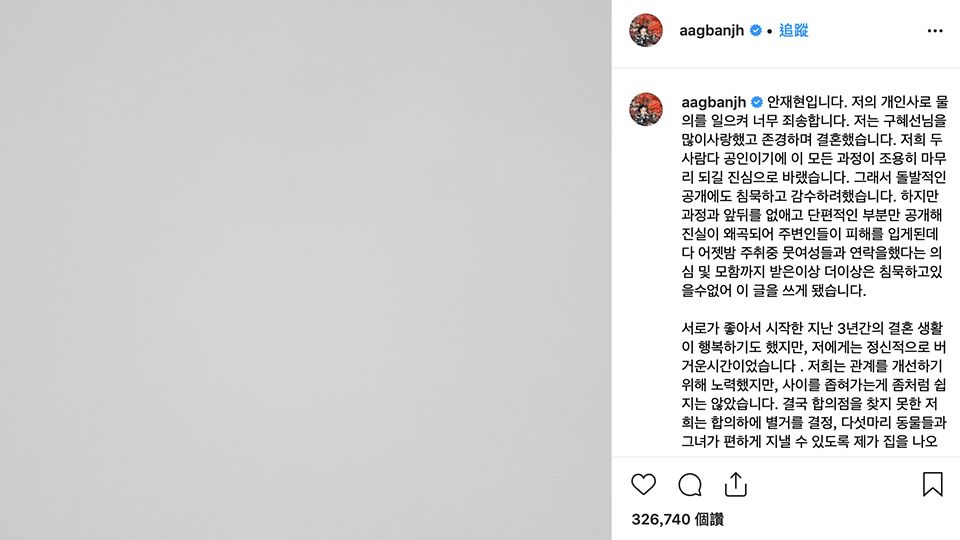Click the header profile avatar
This screenshot has width=960, height=540.
[x=646, y=30]
